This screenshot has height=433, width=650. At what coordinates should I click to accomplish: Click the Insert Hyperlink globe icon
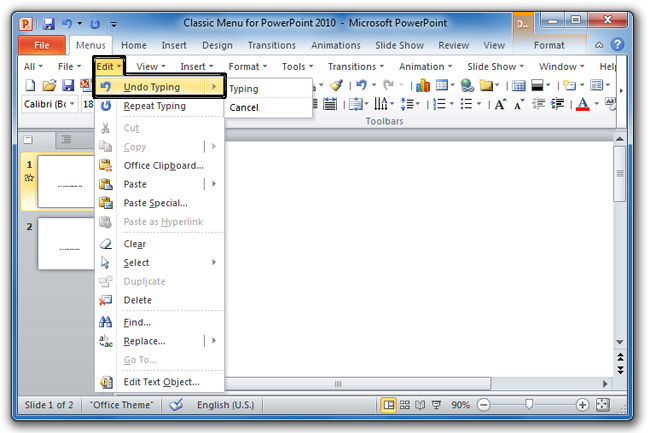pyautogui.click(x=467, y=85)
